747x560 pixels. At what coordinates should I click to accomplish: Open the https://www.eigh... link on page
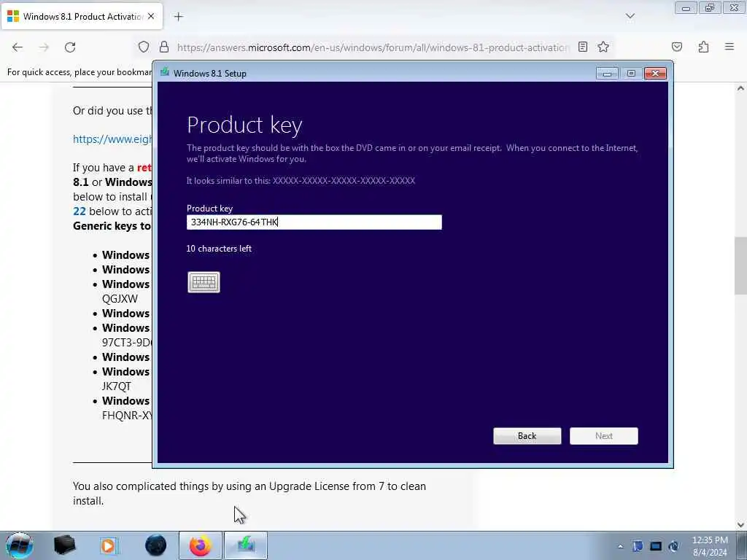pyautogui.click(x=112, y=139)
